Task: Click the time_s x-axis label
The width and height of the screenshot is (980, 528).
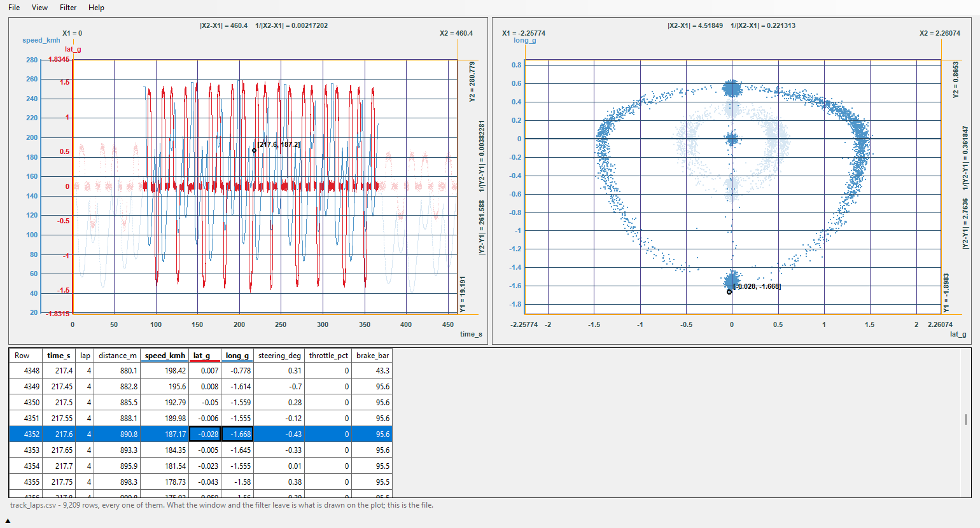Action: pyautogui.click(x=471, y=334)
